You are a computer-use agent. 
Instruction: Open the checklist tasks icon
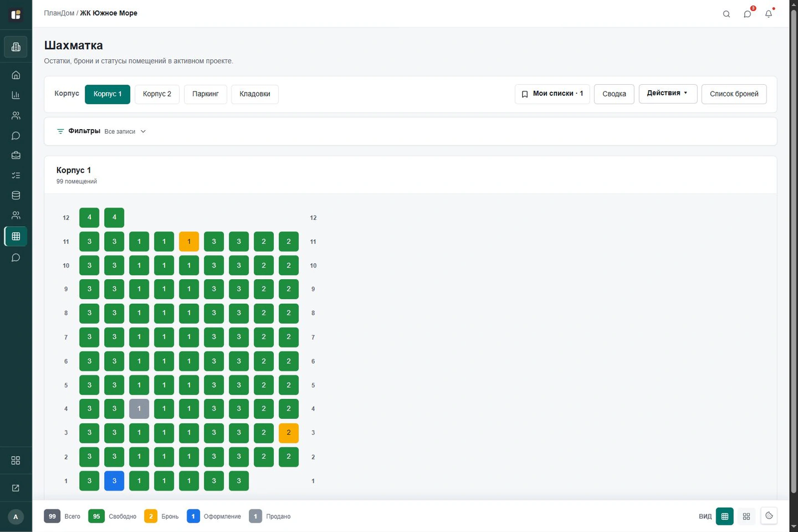[16, 175]
